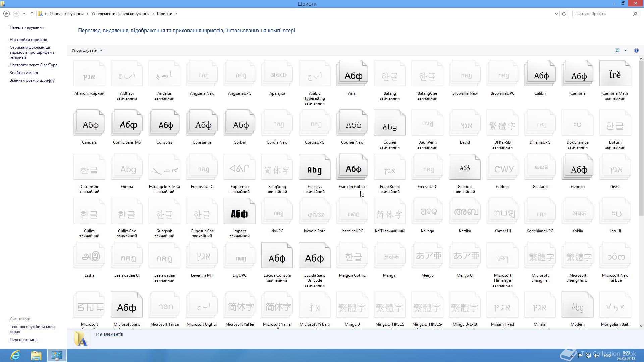Select the Lucida Sans Unicode font icon
Image resolution: width=644 pixels, height=362 pixels.
(x=315, y=256)
